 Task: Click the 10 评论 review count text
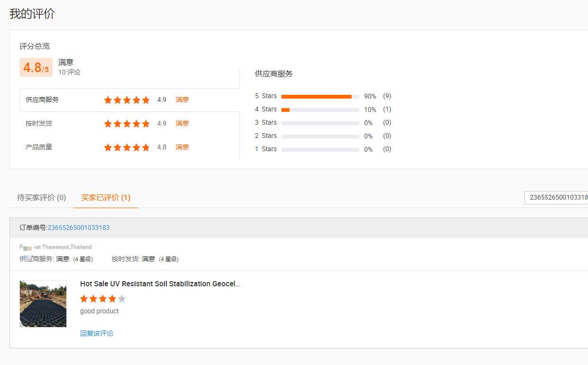(x=69, y=72)
